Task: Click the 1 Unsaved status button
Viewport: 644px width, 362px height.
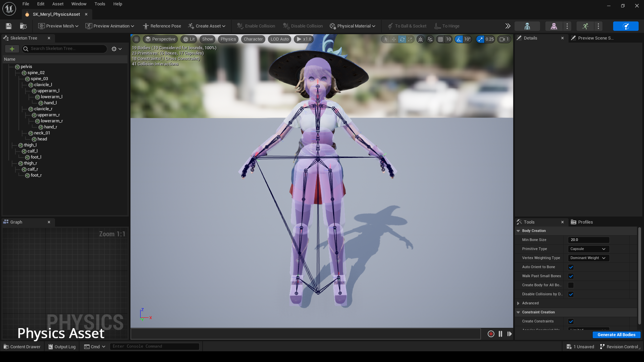Action: coord(580,347)
